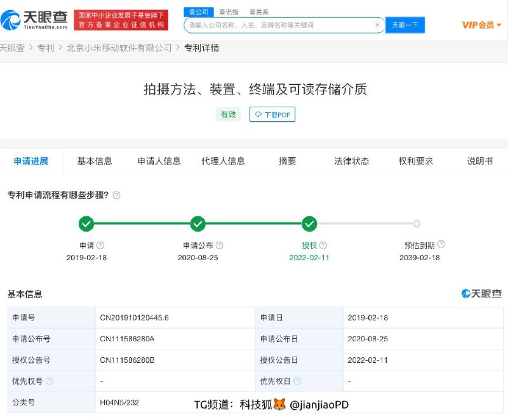Open the 法律状态 tab
The height and width of the screenshot is (420, 508).
(x=351, y=161)
